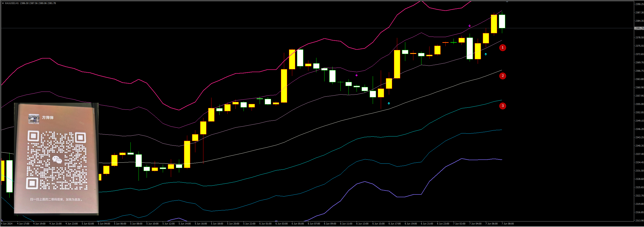Click the 2334.45 price axis label
This screenshot has width=644, height=227.
639,162
